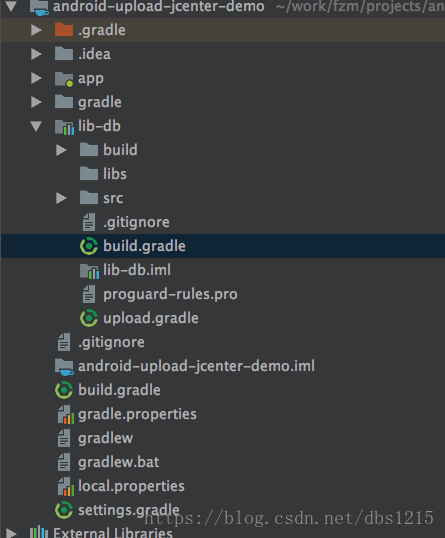Click the app module folder icon
The width and height of the screenshot is (445, 538).
tap(64, 79)
